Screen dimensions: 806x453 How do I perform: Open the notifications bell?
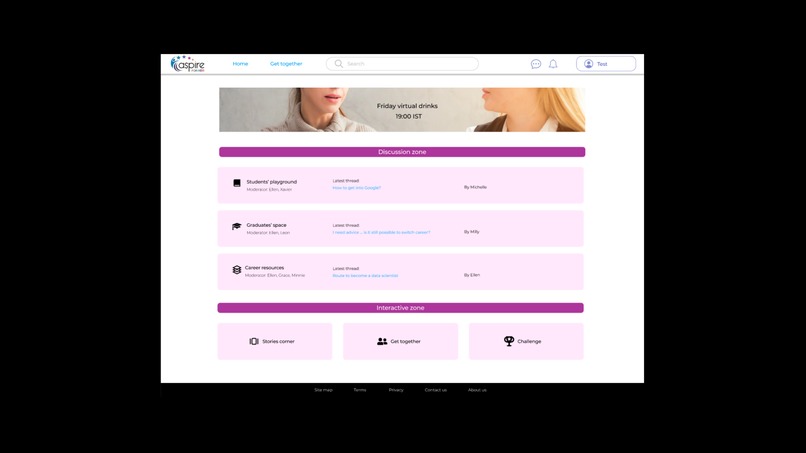(553, 64)
